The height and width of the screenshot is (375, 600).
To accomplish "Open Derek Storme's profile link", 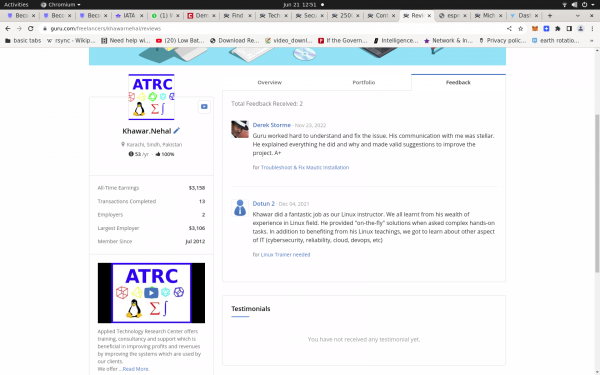I will 271,125.
